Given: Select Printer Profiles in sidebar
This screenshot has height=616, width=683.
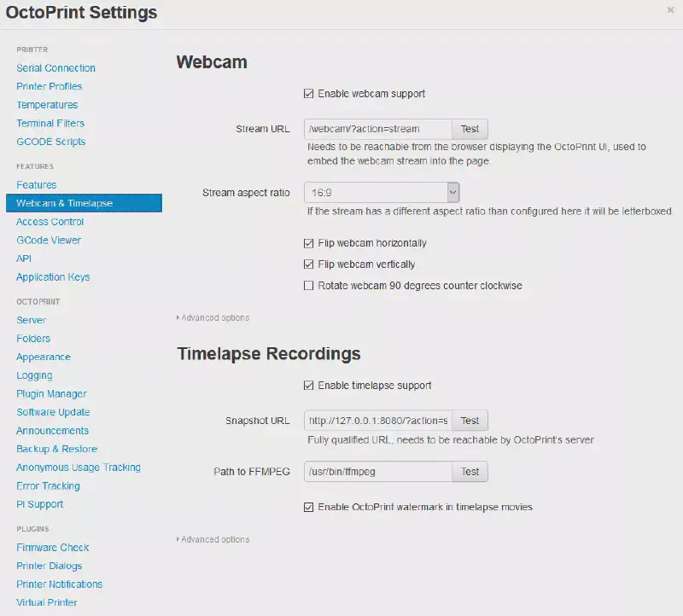Looking at the screenshot, I should point(50,86).
